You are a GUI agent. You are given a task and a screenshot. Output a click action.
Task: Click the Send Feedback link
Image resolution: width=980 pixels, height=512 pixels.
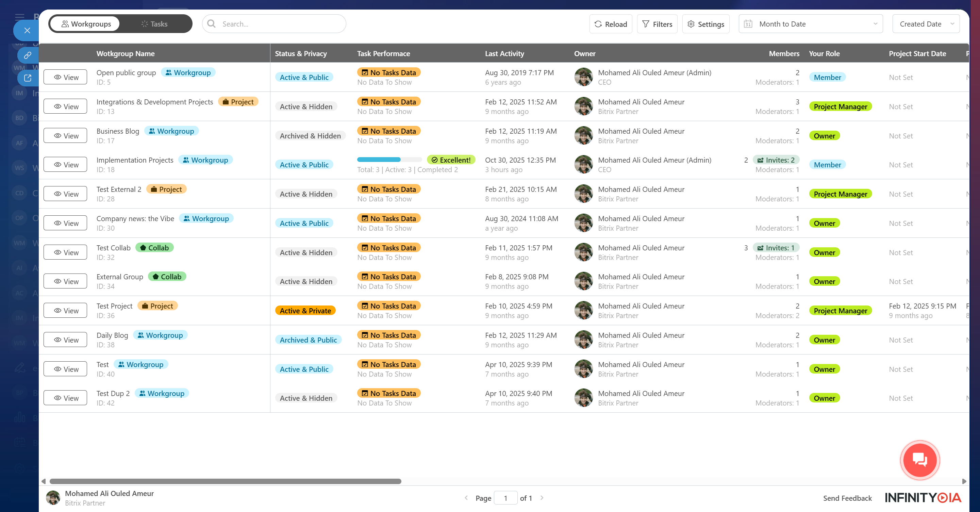pyautogui.click(x=847, y=498)
